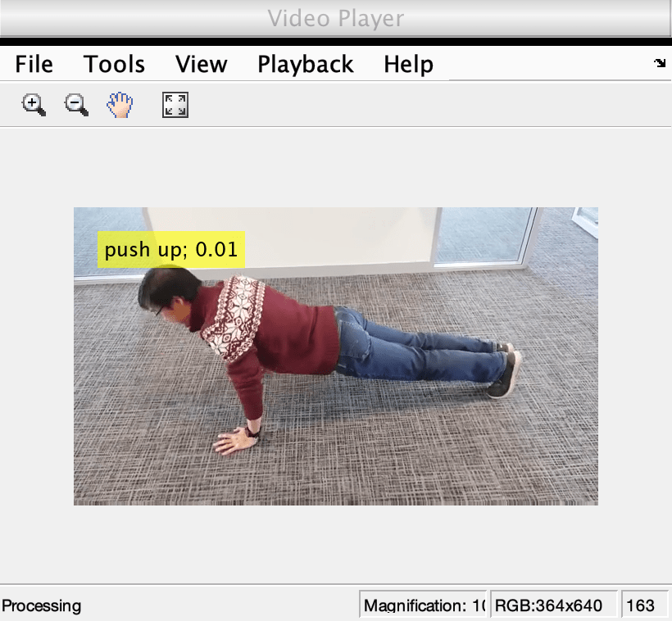Click the Processing status text

coord(42,605)
